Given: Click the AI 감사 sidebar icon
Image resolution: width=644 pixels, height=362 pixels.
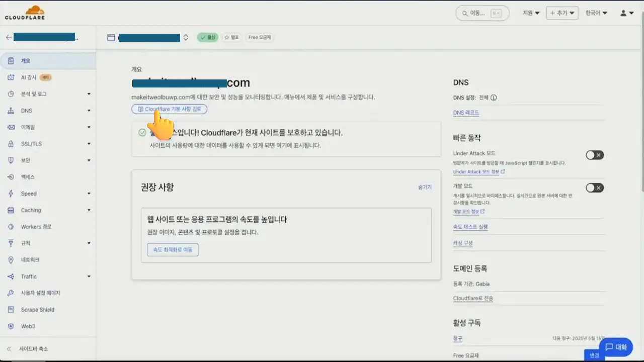Looking at the screenshot, I should 11,77.
